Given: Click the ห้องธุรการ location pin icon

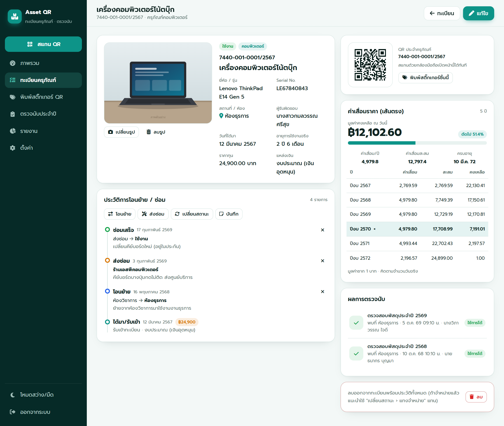Looking at the screenshot, I should [221, 116].
